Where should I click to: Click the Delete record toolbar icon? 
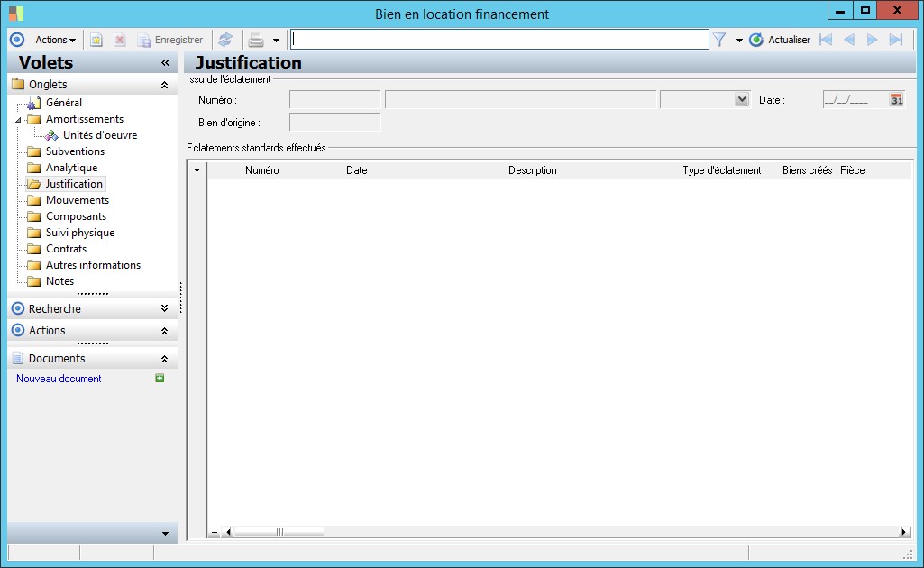tap(120, 40)
